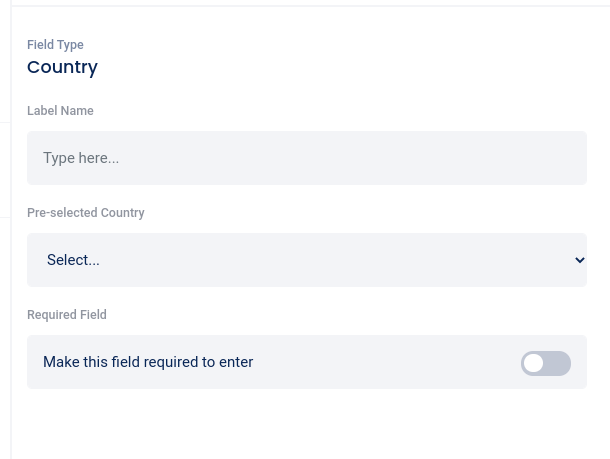Viewport: 610px width, 459px height.
Task: Click the "Select..." placeholder text
Action: 73,260
